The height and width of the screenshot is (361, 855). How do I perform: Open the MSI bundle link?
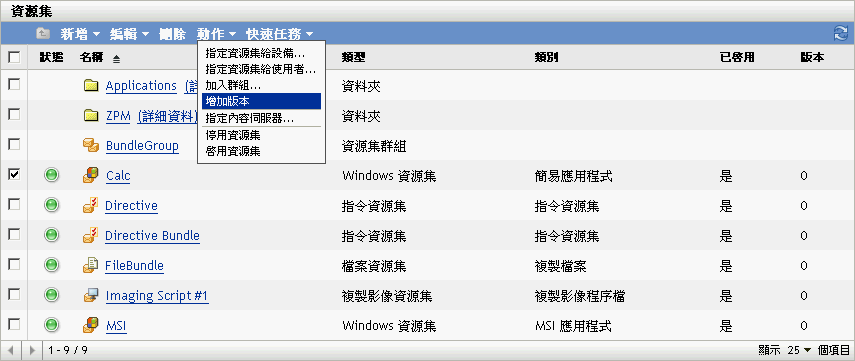(x=116, y=326)
